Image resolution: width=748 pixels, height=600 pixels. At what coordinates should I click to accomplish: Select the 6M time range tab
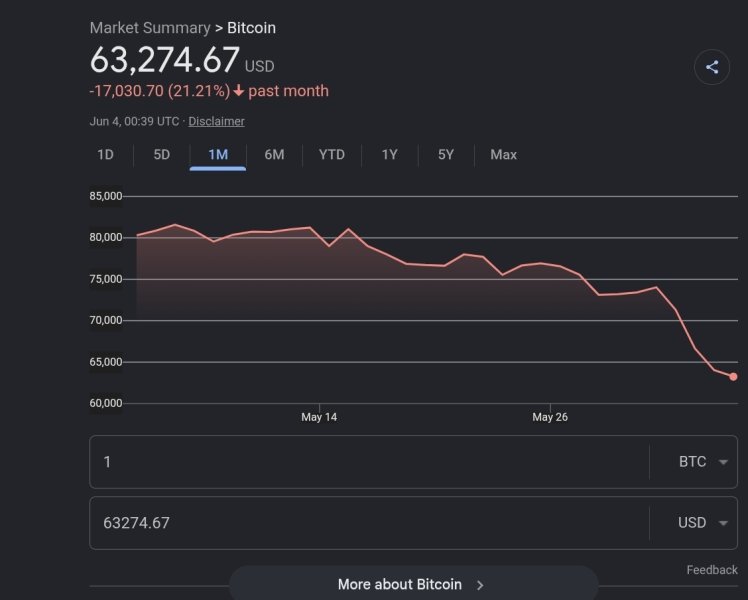coord(274,155)
